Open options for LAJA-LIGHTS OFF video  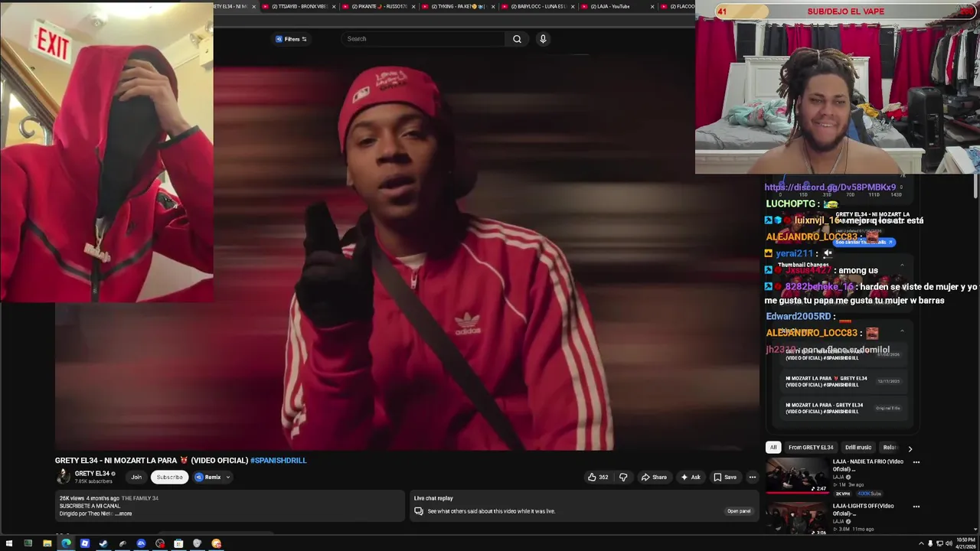(916, 507)
